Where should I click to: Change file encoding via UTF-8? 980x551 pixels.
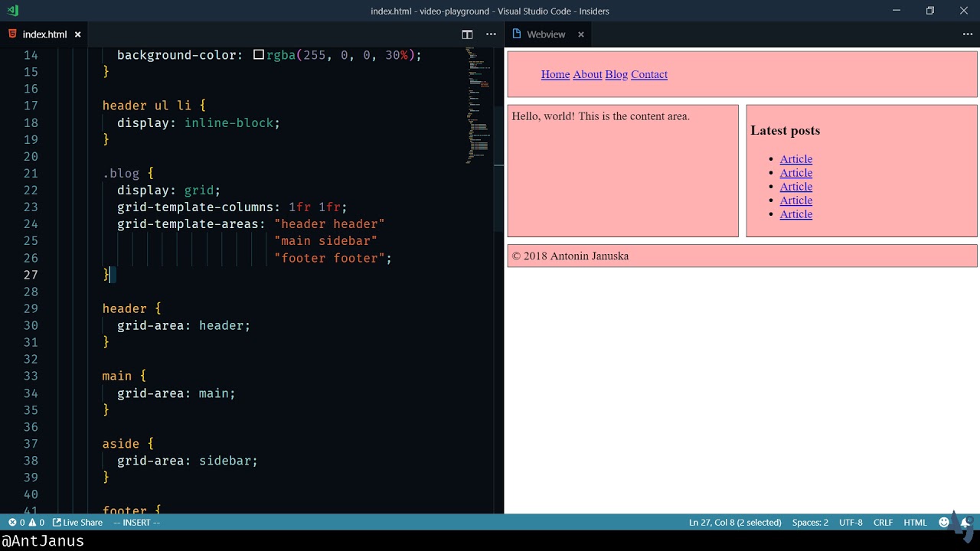pyautogui.click(x=851, y=523)
